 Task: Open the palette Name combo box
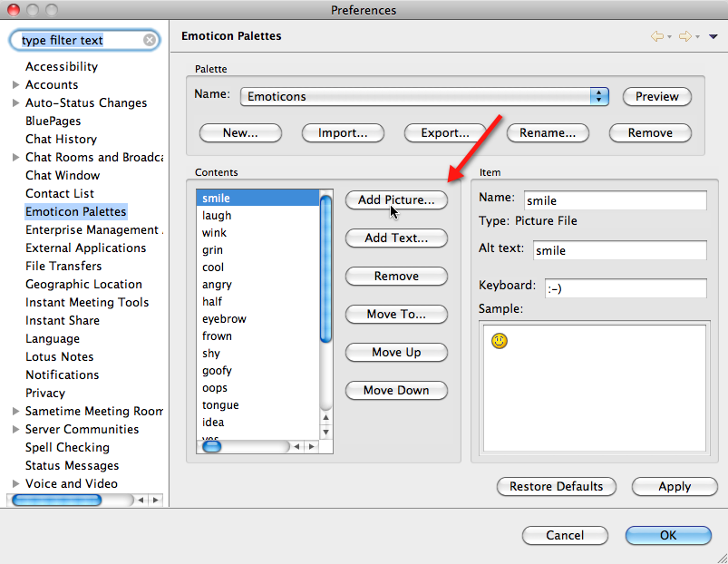point(424,96)
